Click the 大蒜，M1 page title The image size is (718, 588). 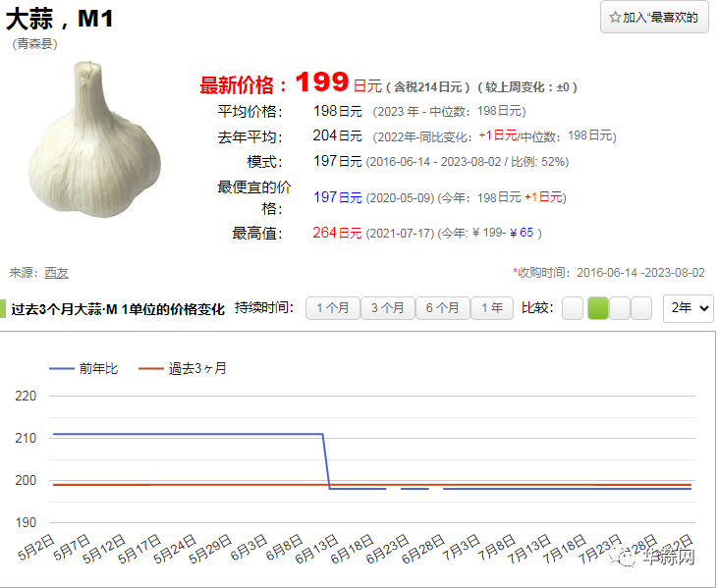tap(60, 19)
